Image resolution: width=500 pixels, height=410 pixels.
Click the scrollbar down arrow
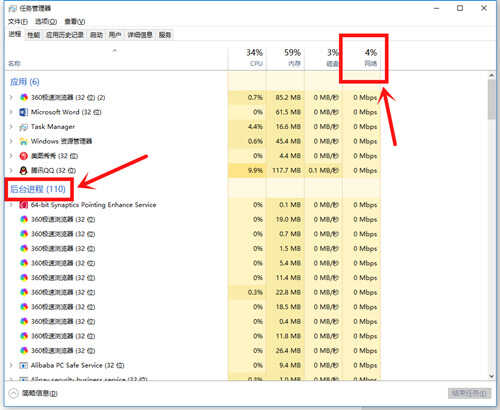(492, 376)
